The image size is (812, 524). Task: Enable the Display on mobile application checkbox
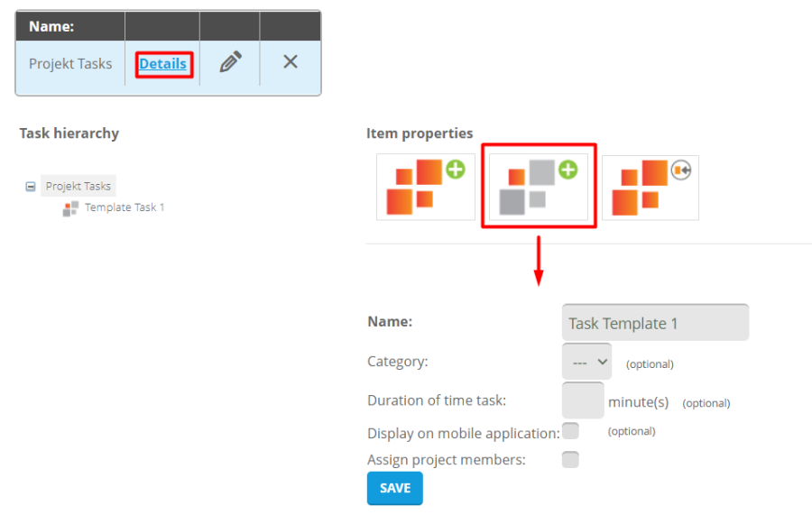point(570,431)
